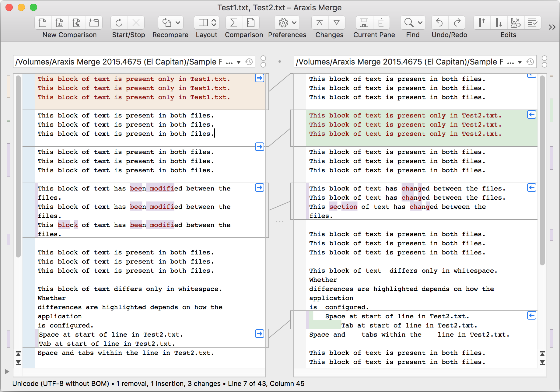Select the character encoding É icon
Viewport: 560px width, 392px height.
tap(382, 23)
